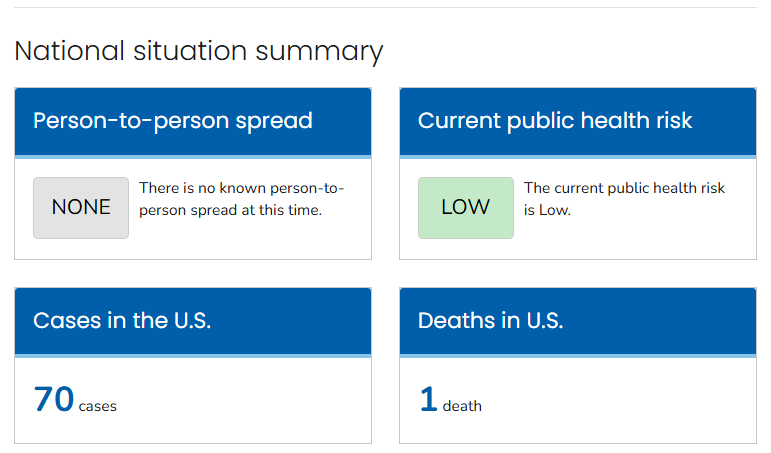Click the 70 cases number
This screenshot has width=771, height=453.
point(54,398)
